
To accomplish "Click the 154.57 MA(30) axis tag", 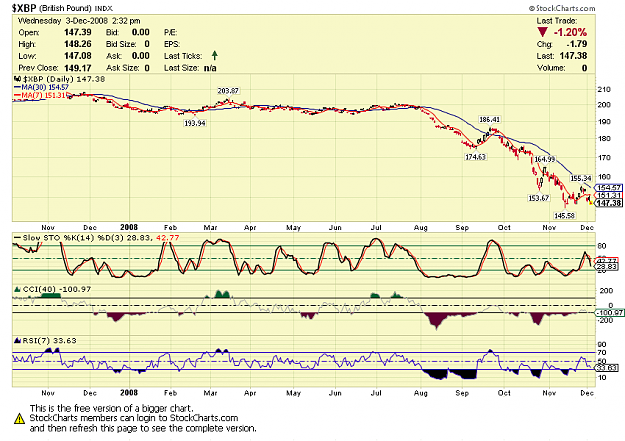I will click(609, 187).
